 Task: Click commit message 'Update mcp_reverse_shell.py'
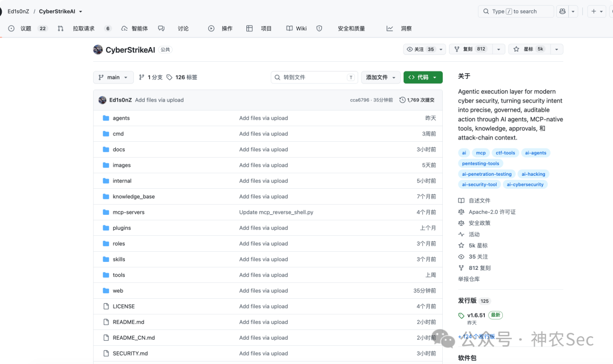[x=276, y=212]
